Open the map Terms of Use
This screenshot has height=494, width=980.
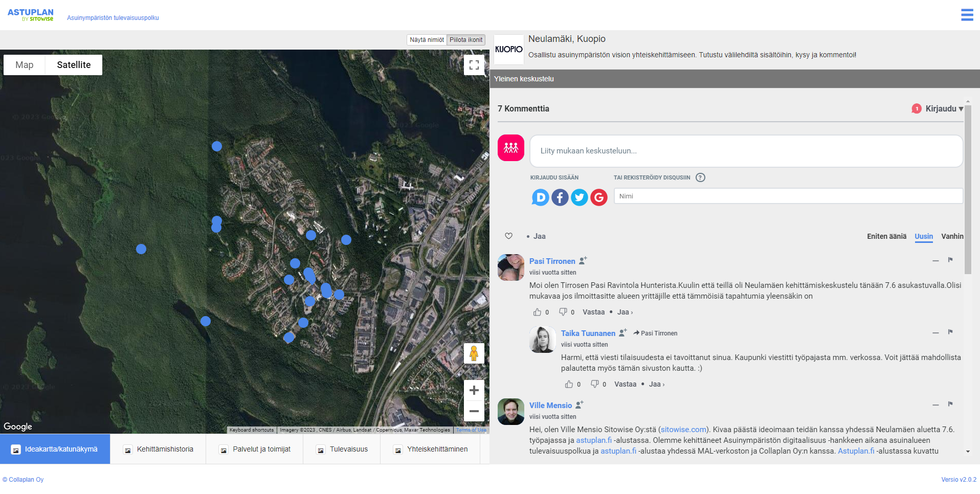click(x=471, y=430)
